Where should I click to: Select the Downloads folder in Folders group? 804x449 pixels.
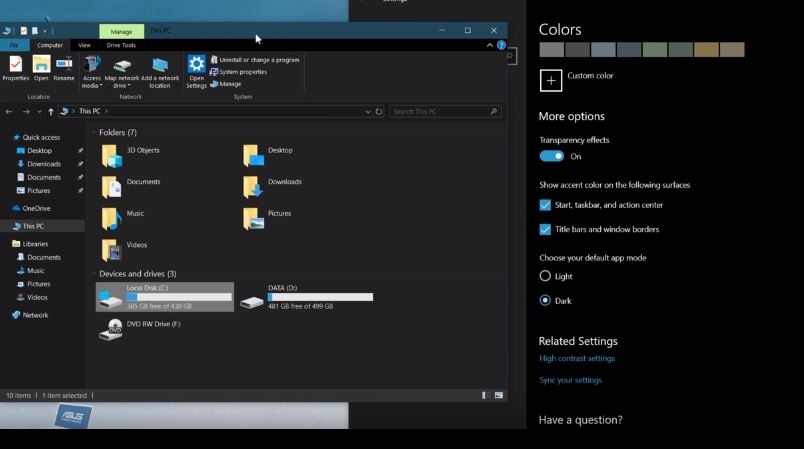point(272,187)
